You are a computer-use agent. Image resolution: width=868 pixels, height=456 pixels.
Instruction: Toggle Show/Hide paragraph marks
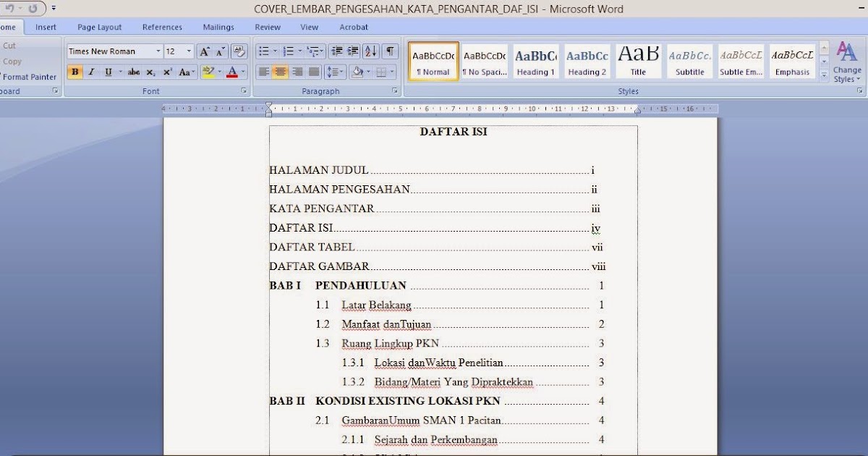pyautogui.click(x=391, y=51)
